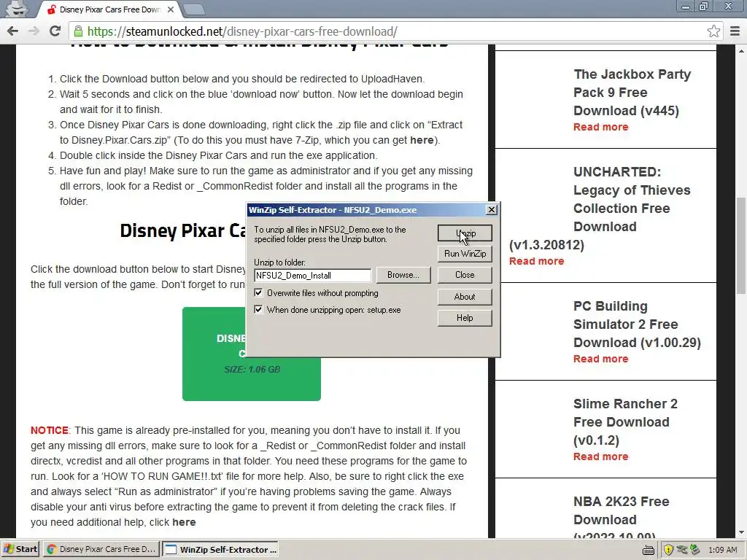This screenshot has width=747, height=560.
Task: Open a new browser tab
Action: (x=193, y=9)
